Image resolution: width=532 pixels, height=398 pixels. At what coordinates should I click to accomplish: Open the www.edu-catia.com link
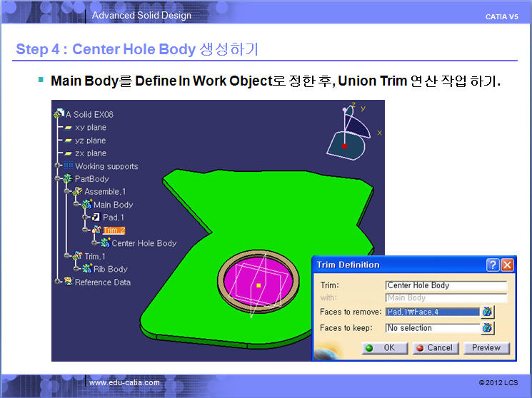124,383
